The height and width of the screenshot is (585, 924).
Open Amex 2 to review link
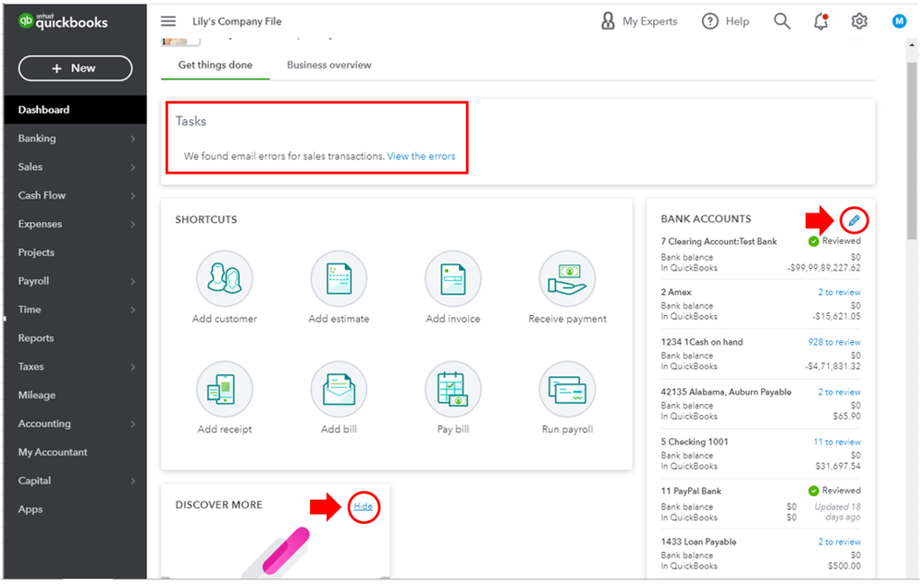pos(839,292)
